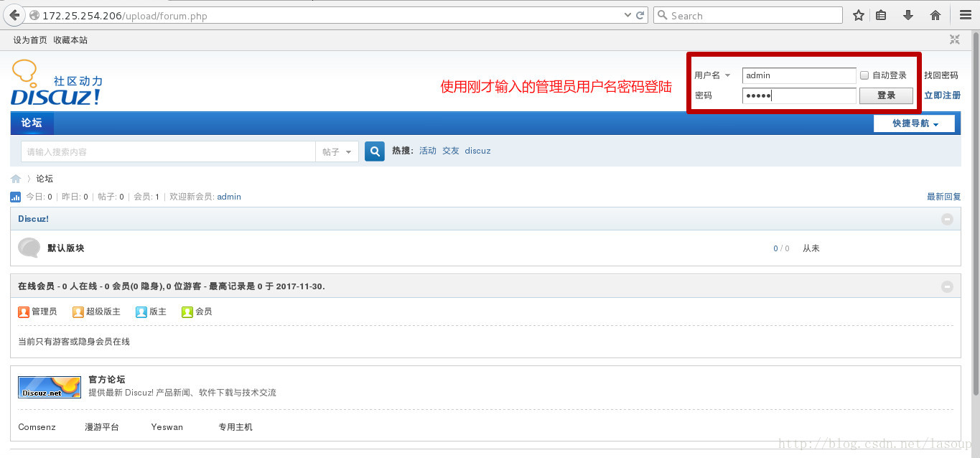
Task: Select the 论坛 navigation tab
Action: click(32, 123)
